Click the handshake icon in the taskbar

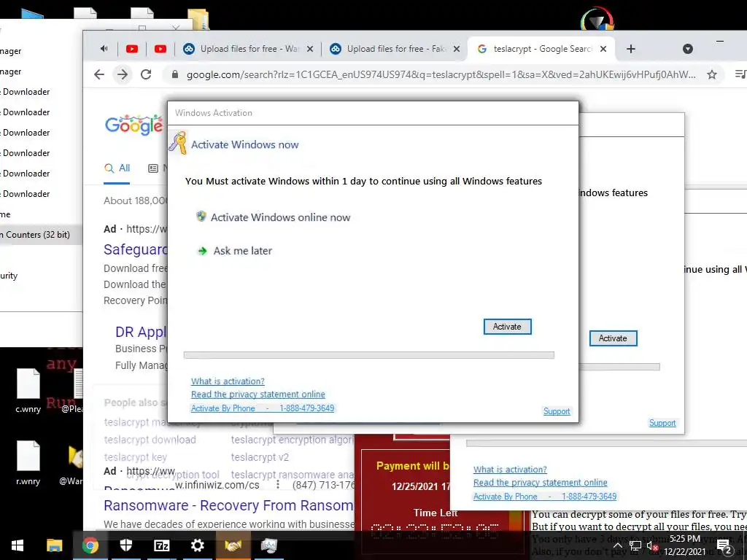tap(233, 545)
